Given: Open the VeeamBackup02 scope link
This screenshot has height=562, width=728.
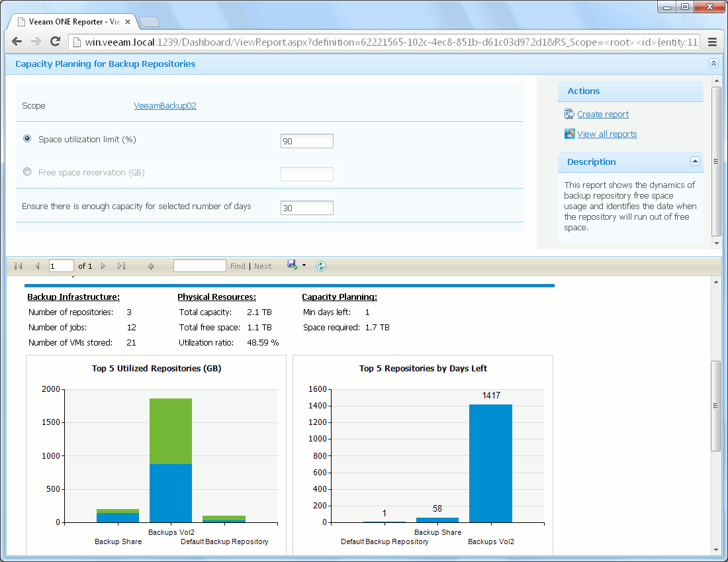Looking at the screenshot, I should pos(165,105).
